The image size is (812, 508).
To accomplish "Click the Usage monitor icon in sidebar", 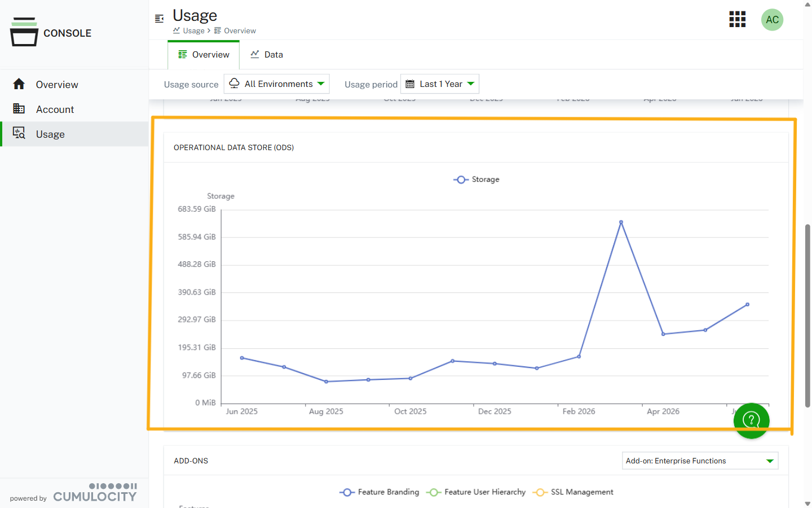I will (19, 133).
